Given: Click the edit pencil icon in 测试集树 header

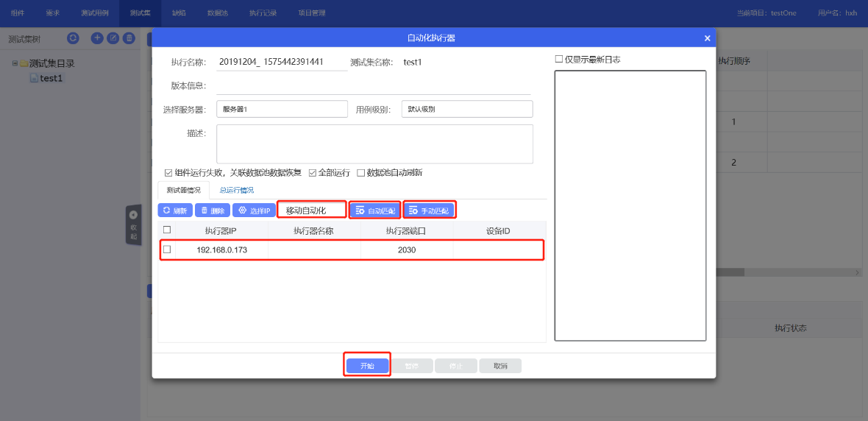Looking at the screenshot, I should click(113, 38).
